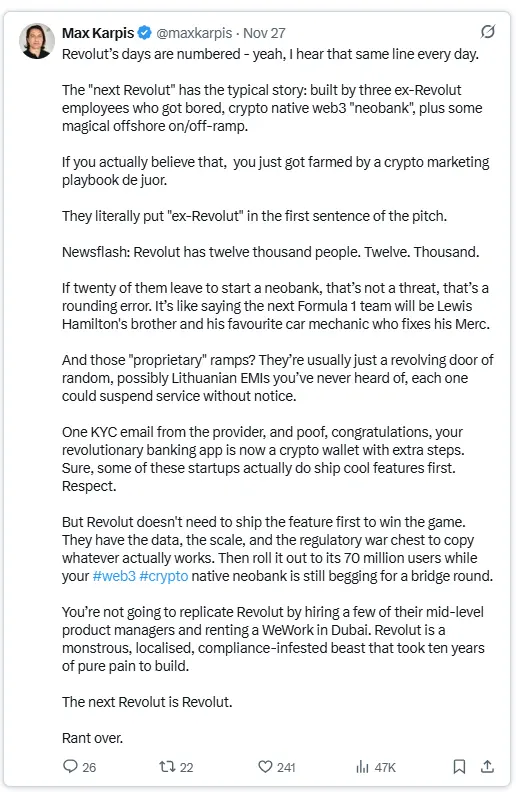
Task: Click the Max Karpis display name
Action: pyautogui.click(x=98, y=33)
